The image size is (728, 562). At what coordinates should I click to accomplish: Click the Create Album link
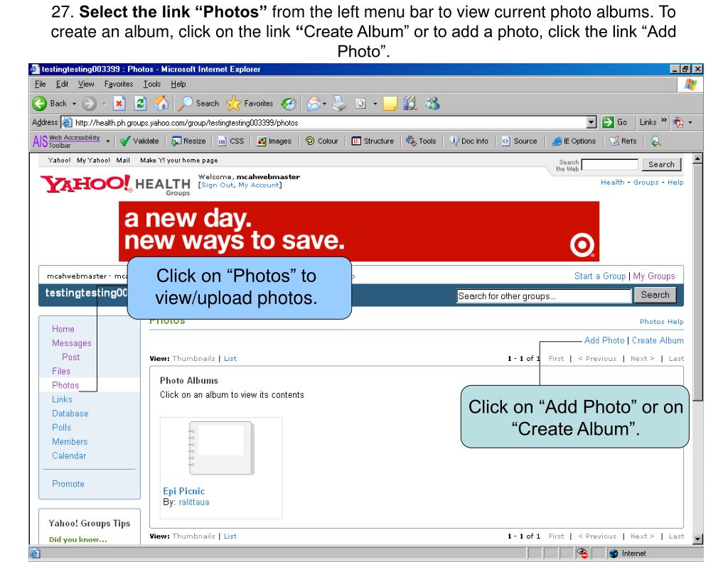click(x=658, y=340)
